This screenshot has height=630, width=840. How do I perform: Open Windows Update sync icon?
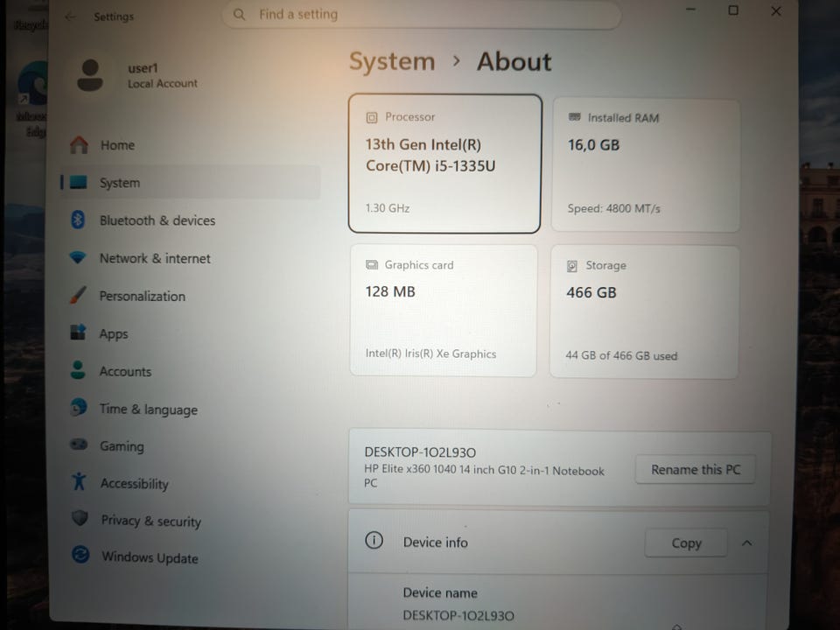80,555
